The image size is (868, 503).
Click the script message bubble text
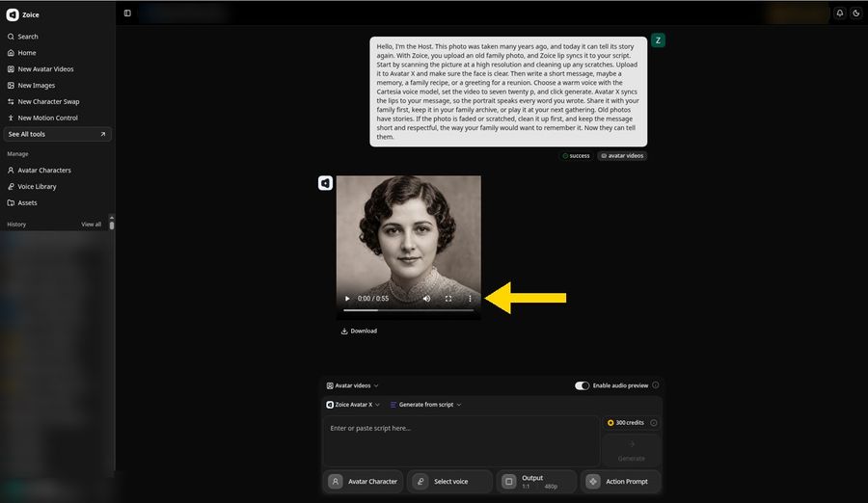[x=508, y=92]
